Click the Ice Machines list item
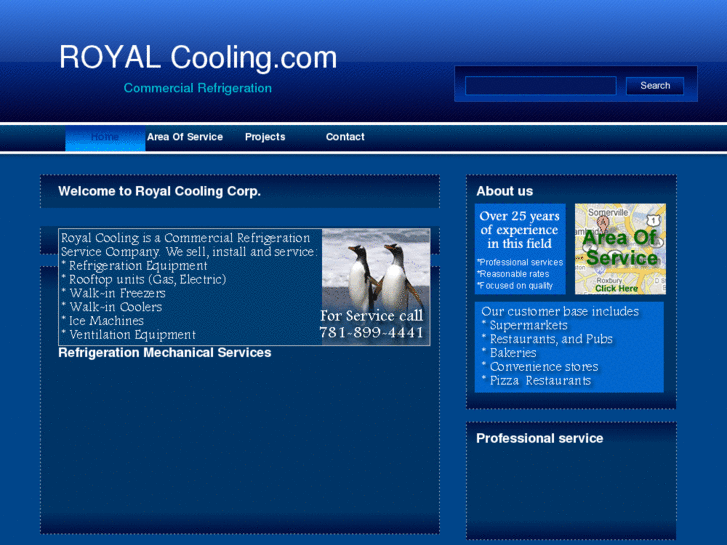Viewport: 727px width, 545px height. click(x=102, y=321)
